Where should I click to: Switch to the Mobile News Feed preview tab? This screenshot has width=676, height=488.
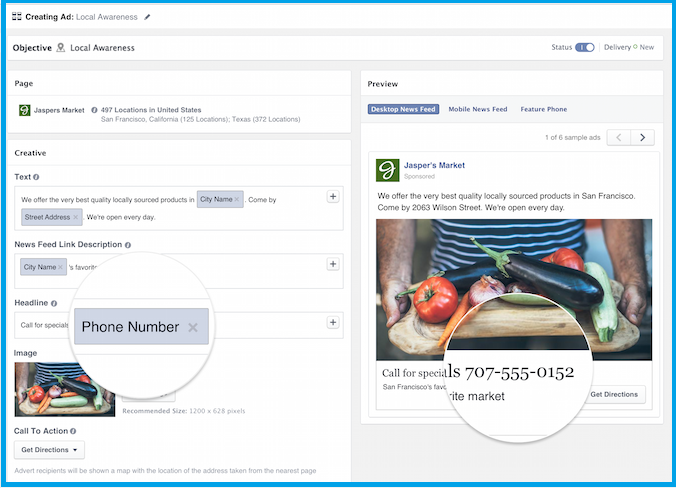pyautogui.click(x=477, y=109)
